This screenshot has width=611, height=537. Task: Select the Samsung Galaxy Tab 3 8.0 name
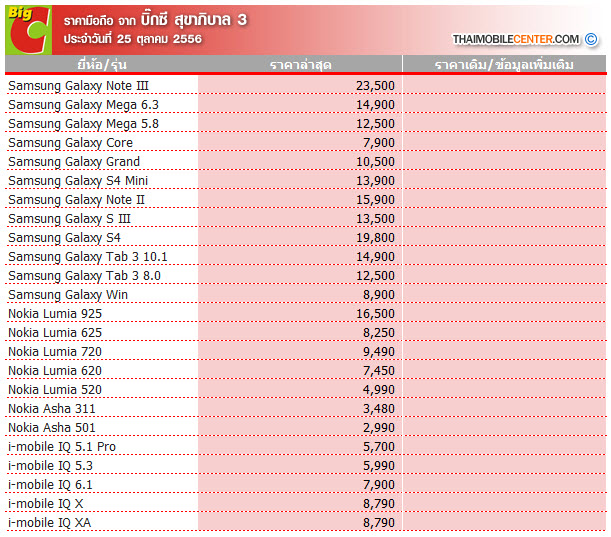pos(85,276)
